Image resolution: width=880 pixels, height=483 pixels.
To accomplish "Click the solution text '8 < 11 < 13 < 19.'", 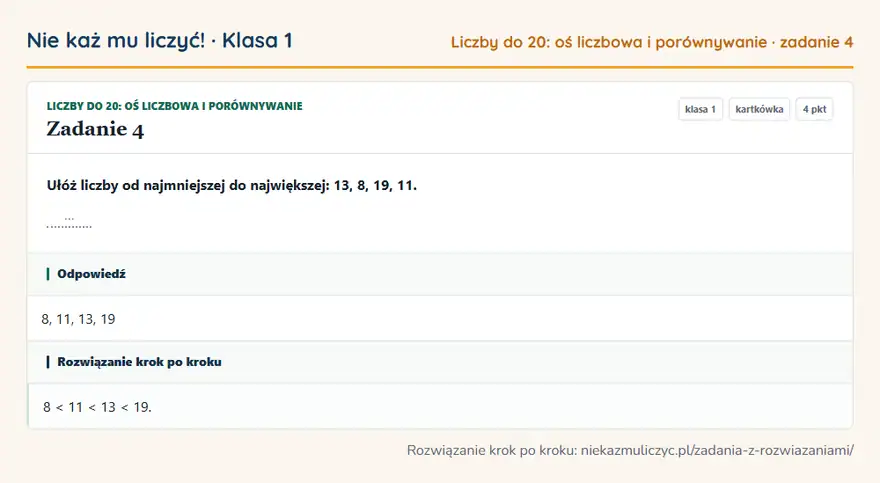I will point(97,407).
